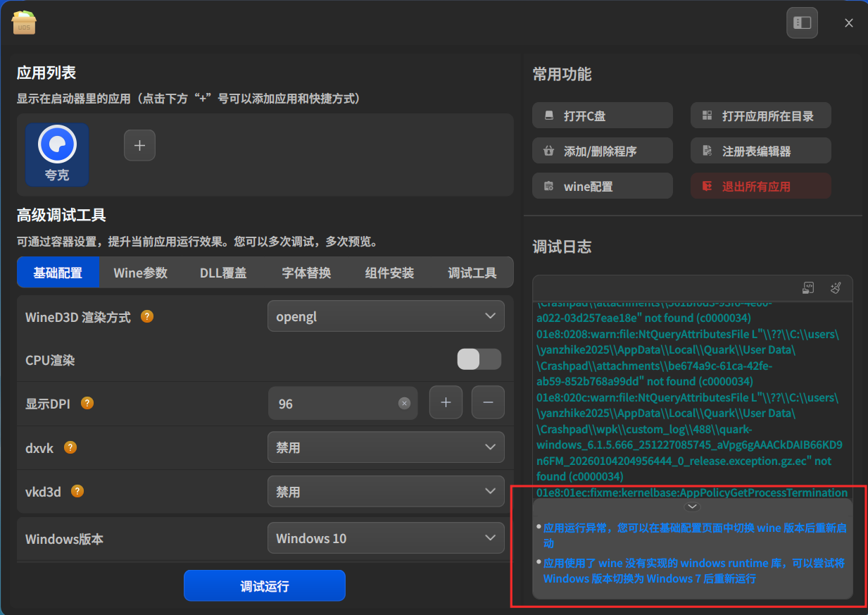Image resolution: width=868 pixels, height=615 pixels.
Task: Expand the WineD3D opengl dropdown
Action: pos(386,316)
